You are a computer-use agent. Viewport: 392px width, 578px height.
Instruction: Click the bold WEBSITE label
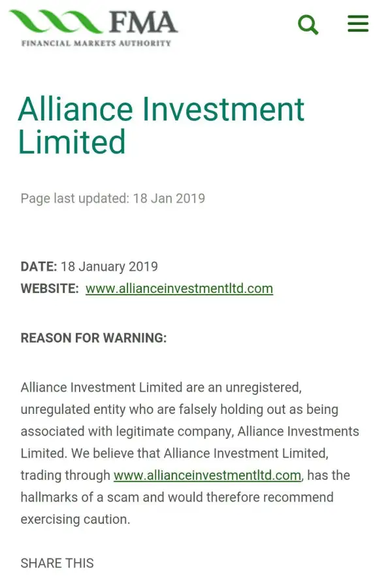coord(50,288)
